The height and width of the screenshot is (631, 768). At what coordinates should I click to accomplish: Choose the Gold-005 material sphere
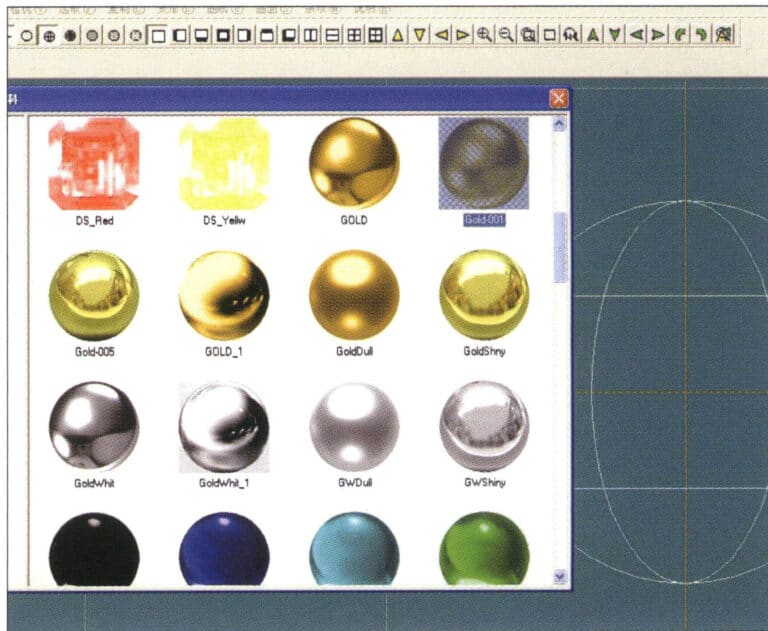coord(94,295)
